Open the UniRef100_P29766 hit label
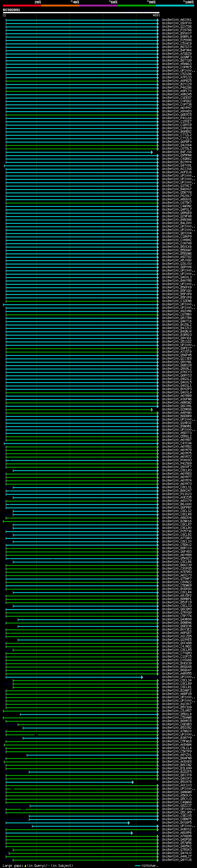The height and width of the screenshot is (868, 197). coord(176,30)
